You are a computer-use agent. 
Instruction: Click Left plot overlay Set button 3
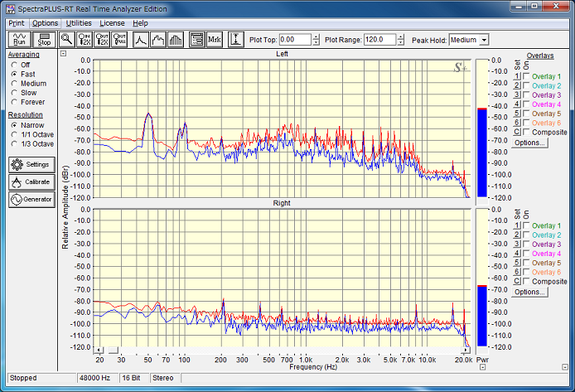pyautogui.click(x=517, y=94)
